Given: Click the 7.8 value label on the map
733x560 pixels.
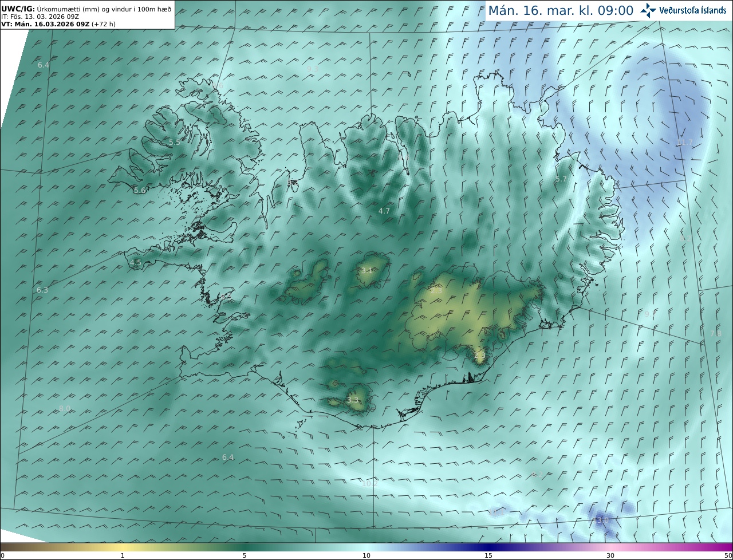Looking at the screenshot, I should (716, 333).
